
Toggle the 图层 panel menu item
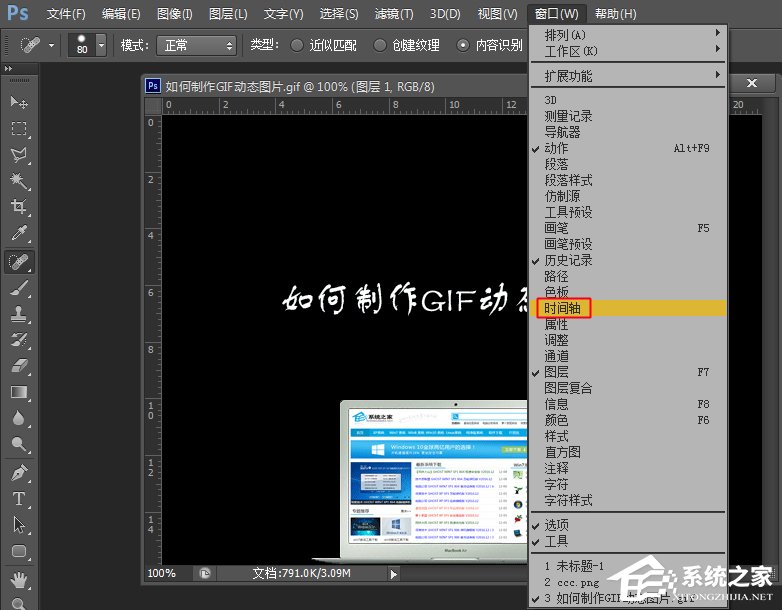[628, 372]
